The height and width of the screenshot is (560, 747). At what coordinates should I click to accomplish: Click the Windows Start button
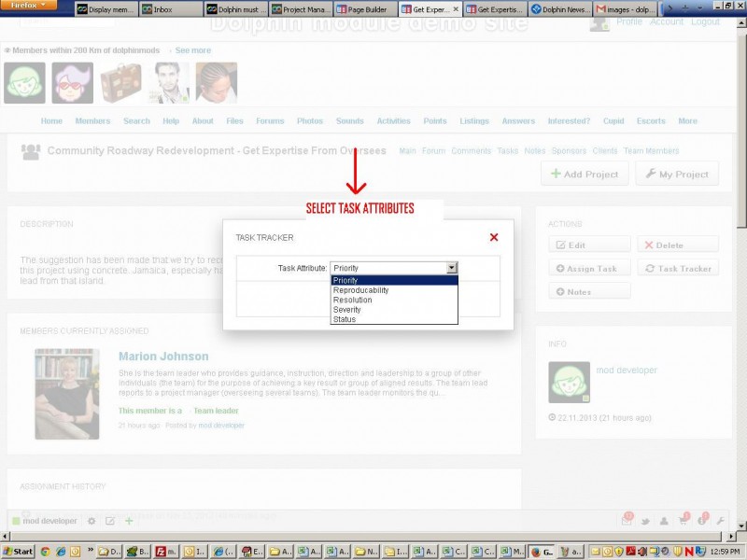coord(18,552)
